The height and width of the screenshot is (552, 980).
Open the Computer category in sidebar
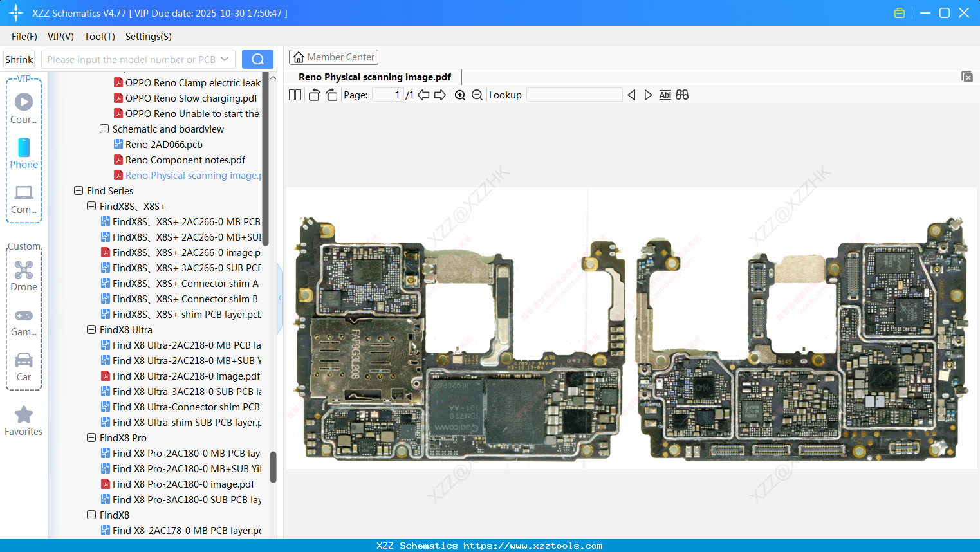[x=24, y=199]
